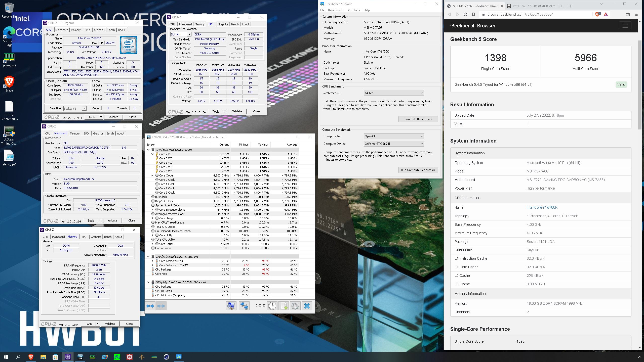Click the Average column header in HWiNFO

coord(292,145)
